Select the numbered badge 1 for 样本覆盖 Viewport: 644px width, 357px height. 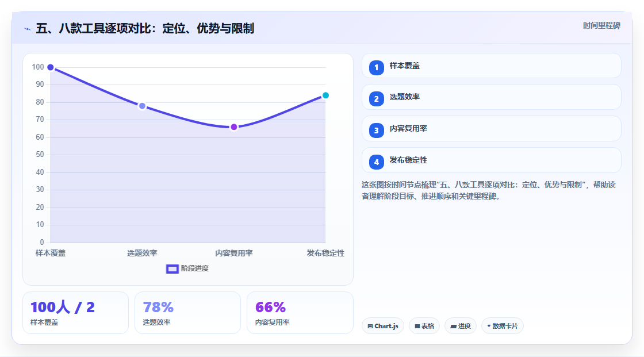click(x=376, y=67)
